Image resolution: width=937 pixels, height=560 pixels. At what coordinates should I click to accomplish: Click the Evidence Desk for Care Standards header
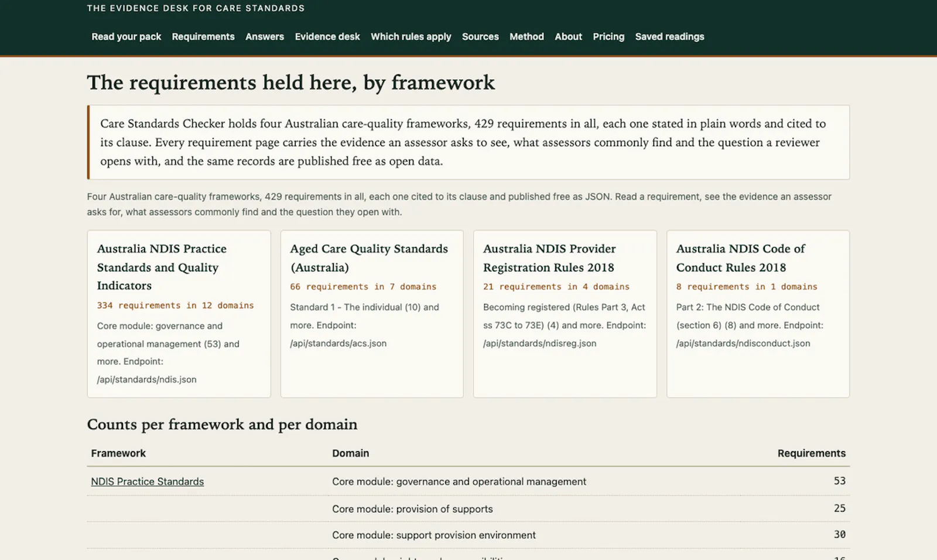[196, 8]
